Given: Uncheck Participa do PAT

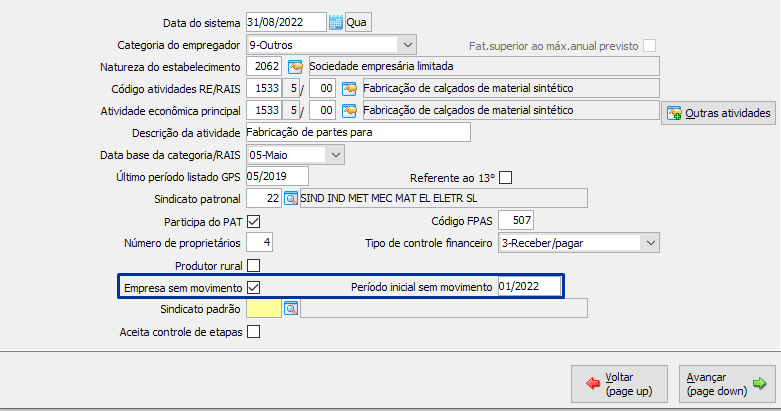Looking at the screenshot, I should pyautogui.click(x=254, y=222).
